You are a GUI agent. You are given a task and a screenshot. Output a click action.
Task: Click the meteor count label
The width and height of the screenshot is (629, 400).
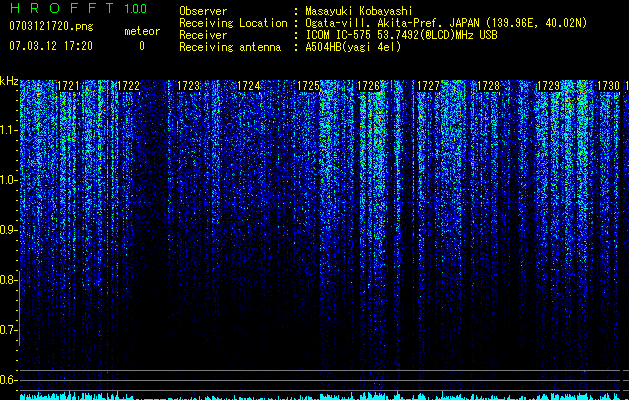[142, 31]
